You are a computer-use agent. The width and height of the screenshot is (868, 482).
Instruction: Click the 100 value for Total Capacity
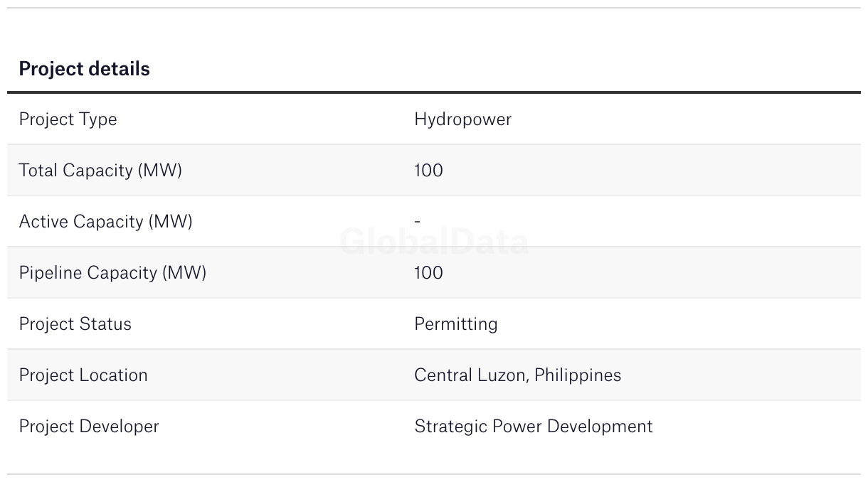tap(428, 171)
